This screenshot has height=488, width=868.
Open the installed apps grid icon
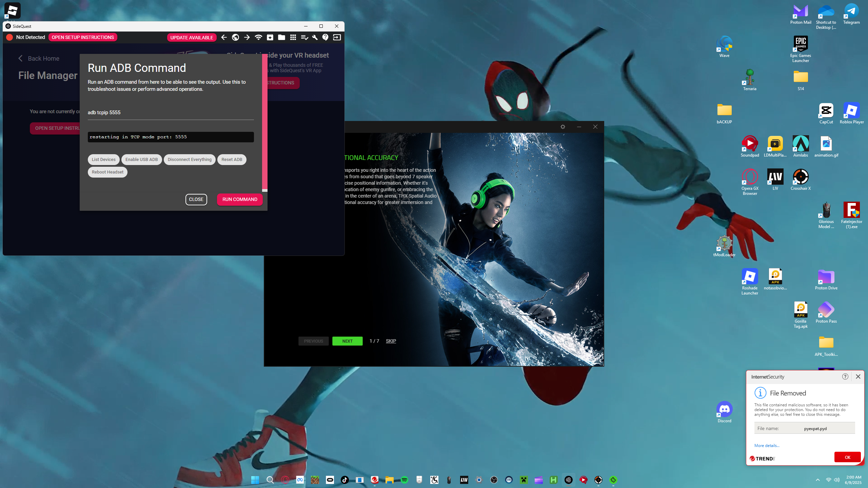(293, 37)
